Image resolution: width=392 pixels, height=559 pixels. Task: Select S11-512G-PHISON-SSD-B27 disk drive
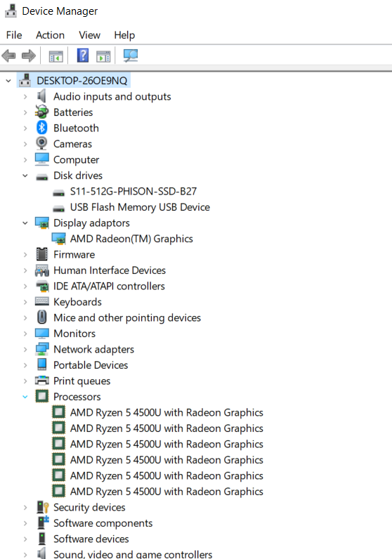[133, 192]
